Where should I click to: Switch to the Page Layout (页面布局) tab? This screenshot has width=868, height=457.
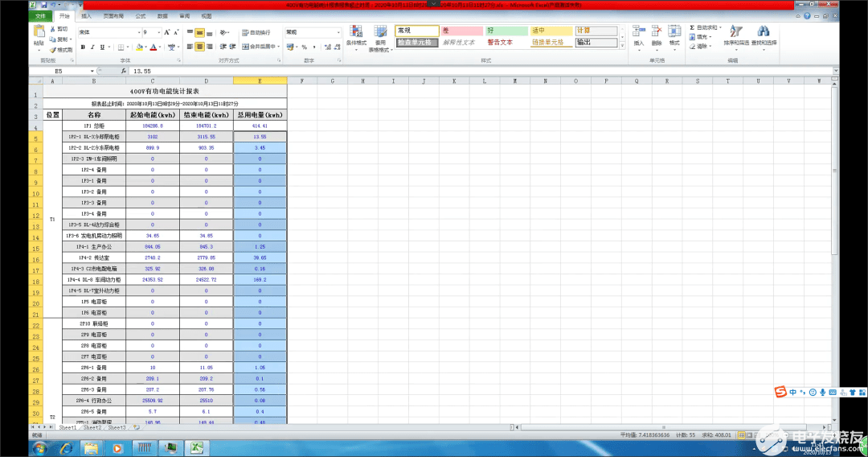coord(113,16)
